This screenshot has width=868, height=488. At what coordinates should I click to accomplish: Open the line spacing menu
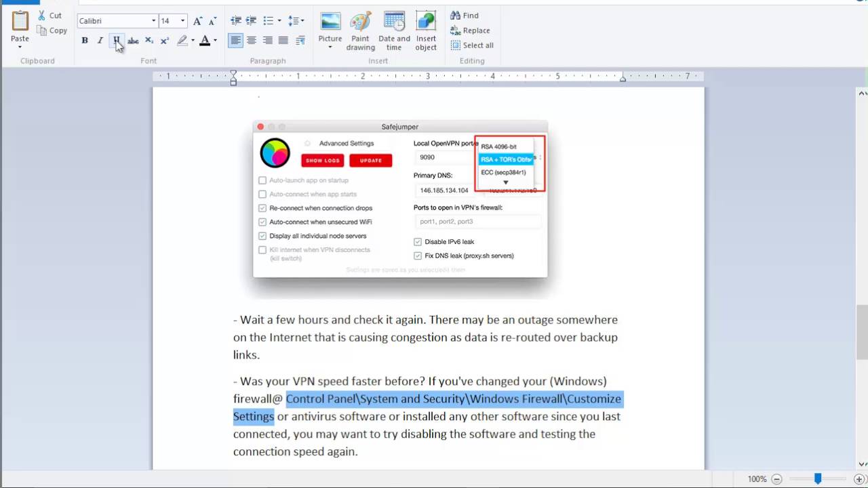click(296, 21)
